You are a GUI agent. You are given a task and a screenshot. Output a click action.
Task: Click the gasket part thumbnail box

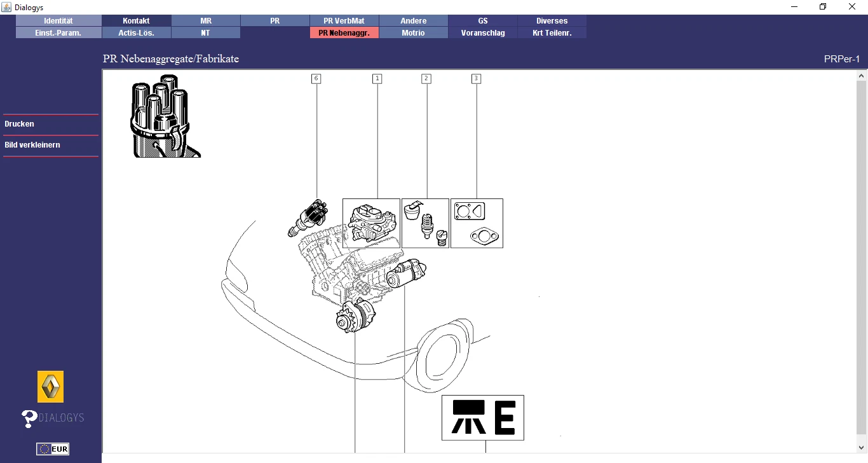click(477, 223)
